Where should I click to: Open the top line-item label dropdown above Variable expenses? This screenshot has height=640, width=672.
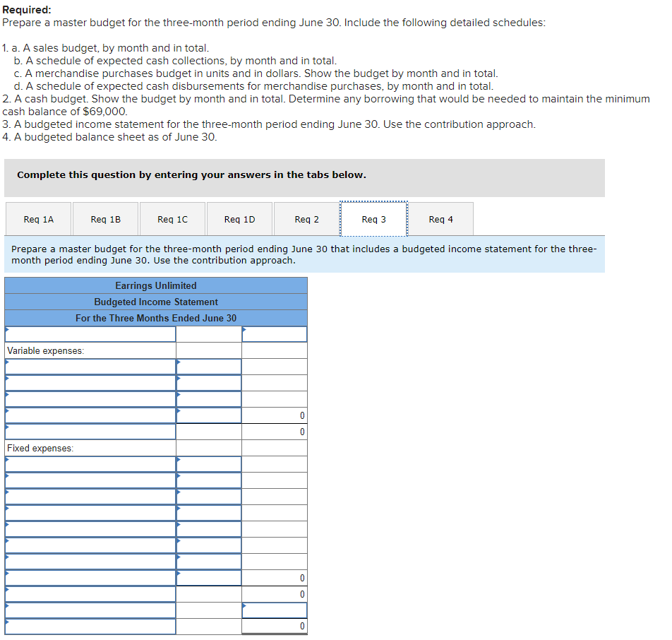90,334
